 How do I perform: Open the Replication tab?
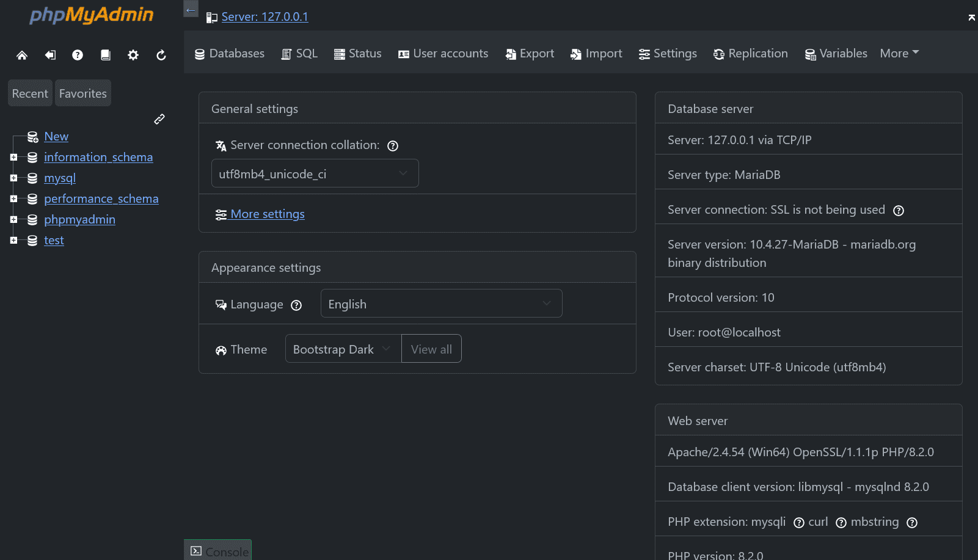751,54
